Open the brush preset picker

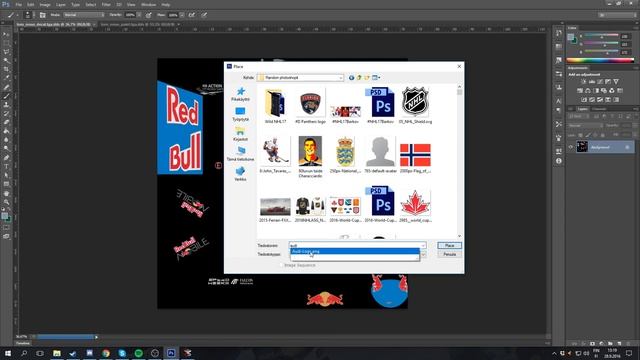point(28,15)
